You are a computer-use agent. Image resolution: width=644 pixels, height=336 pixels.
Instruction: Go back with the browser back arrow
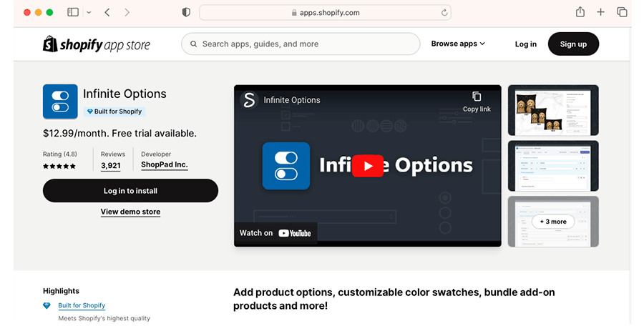click(107, 12)
